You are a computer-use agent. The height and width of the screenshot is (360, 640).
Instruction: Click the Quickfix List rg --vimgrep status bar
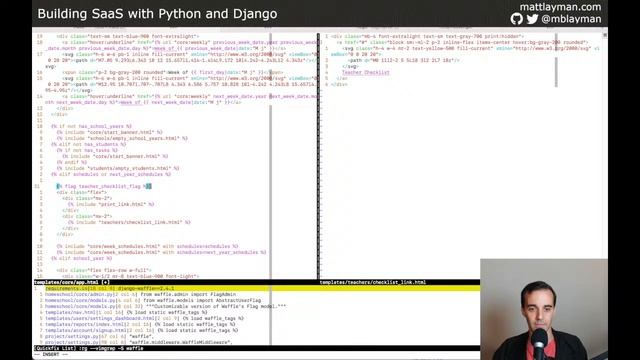257,348
